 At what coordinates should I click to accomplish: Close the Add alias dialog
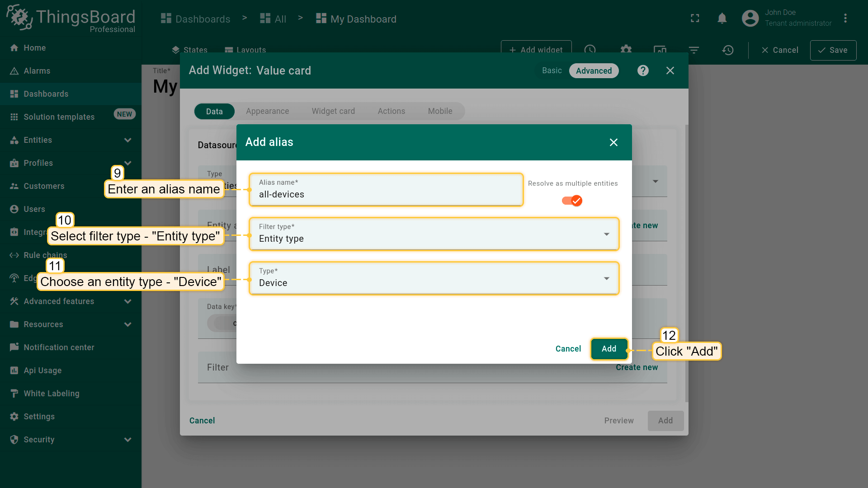(613, 142)
